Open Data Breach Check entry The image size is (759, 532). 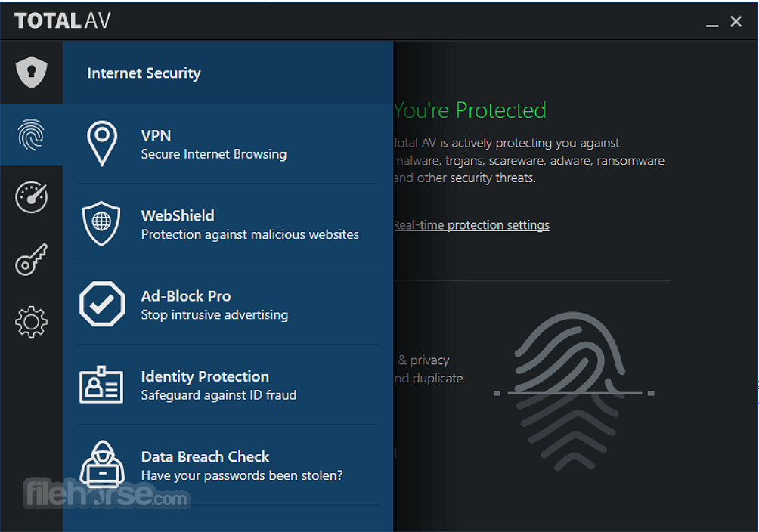228,466
